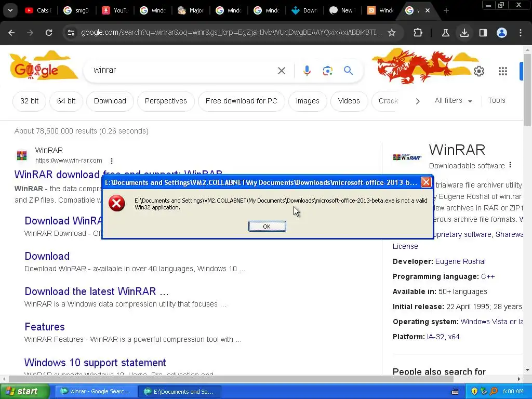Viewport: 532px width, 399px height.
Task: Open more options in WinRAR knowledge panel
Action: 510,165
